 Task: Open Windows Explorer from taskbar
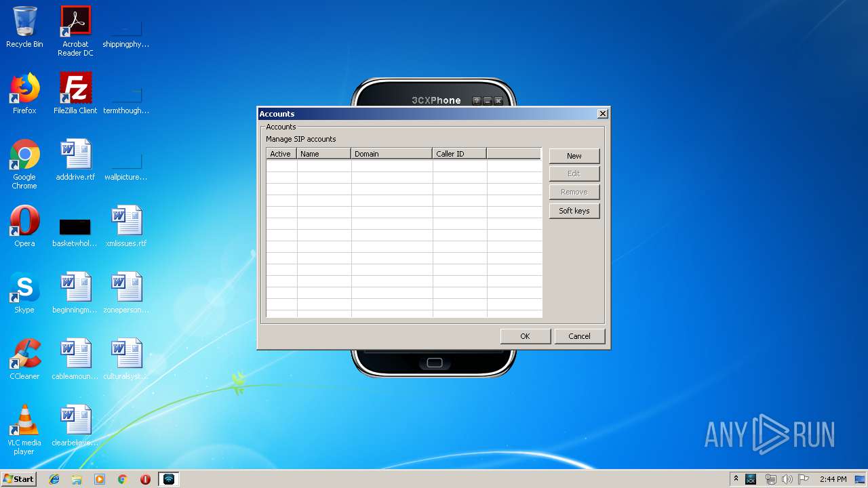(x=77, y=479)
